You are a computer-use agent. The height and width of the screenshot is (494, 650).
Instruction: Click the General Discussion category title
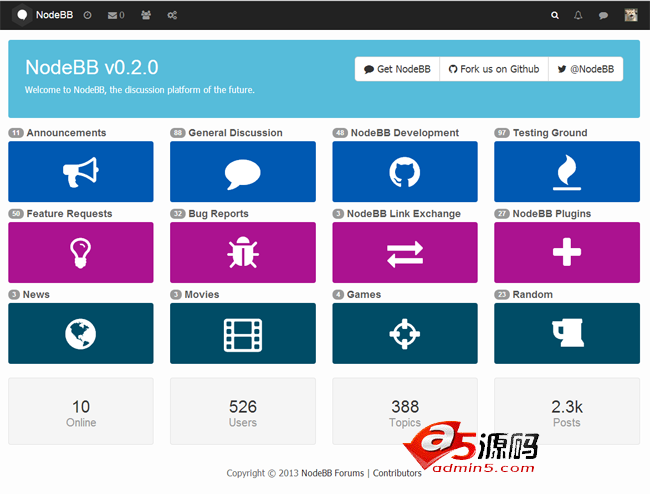tap(235, 133)
